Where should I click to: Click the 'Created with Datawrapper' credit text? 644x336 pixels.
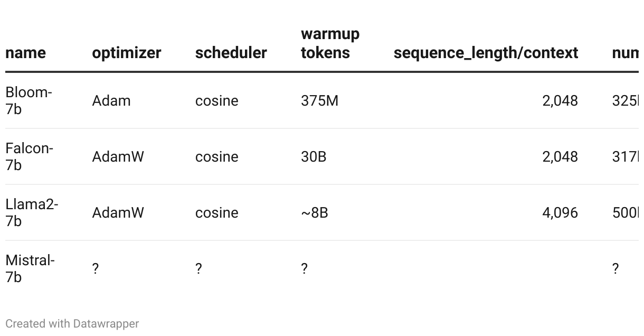[72, 324]
